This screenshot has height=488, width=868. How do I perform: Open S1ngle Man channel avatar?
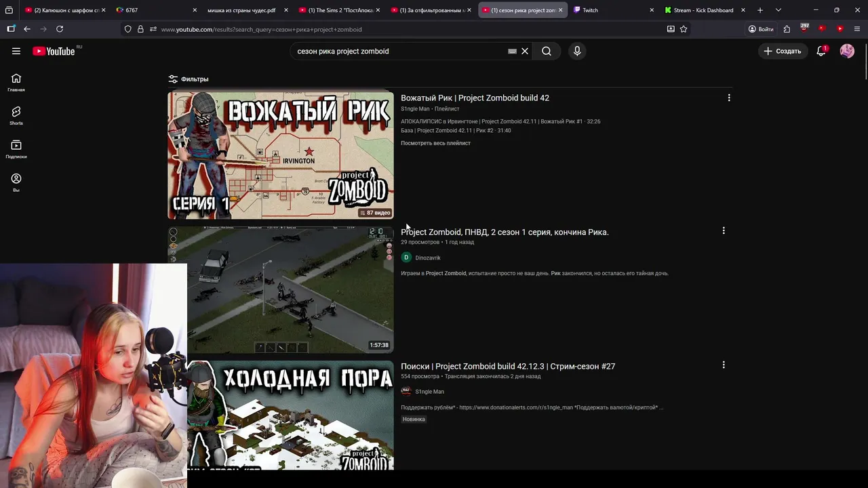click(x=406, y=392)
